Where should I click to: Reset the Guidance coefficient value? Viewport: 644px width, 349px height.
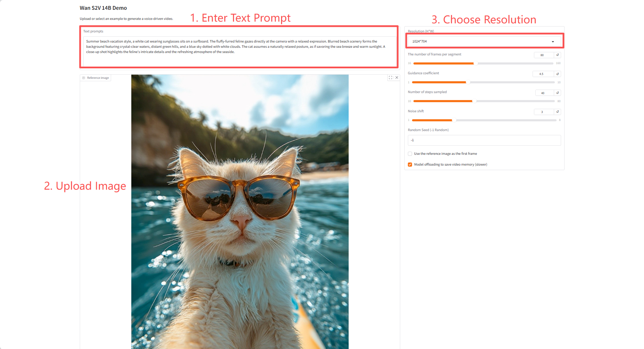pos(557,74)
